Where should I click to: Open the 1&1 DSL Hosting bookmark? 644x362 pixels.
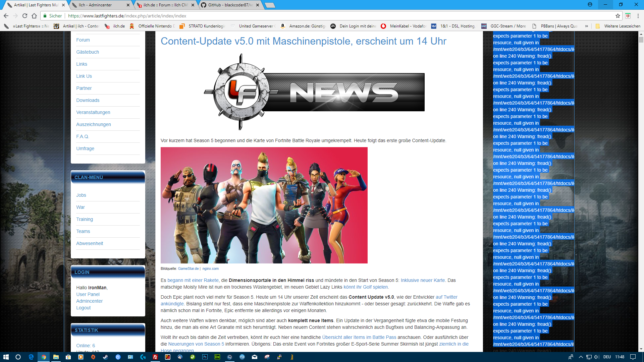[453, 26]
